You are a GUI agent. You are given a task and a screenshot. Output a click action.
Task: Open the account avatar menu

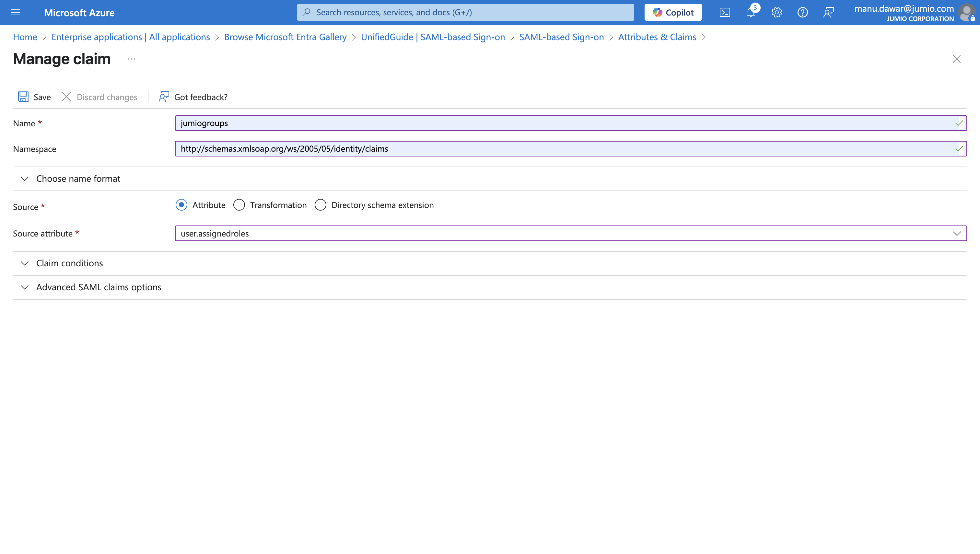967,13
